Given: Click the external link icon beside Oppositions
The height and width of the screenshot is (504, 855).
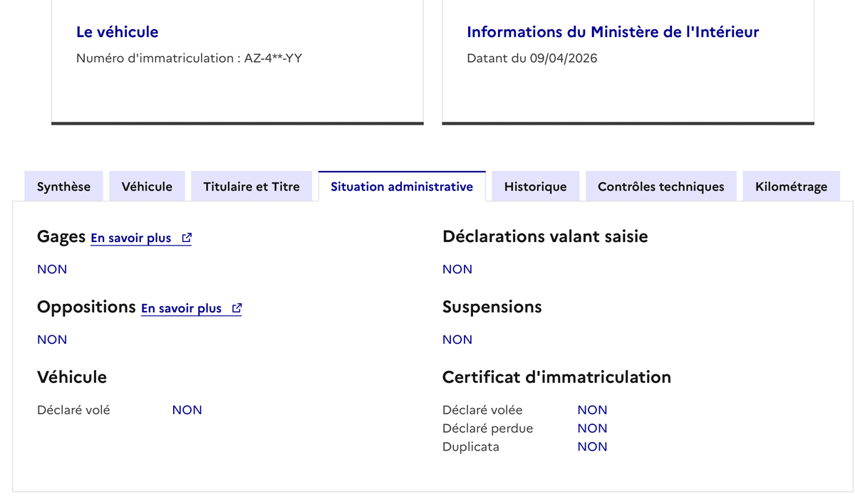Looking at the screenshot, I should pos(237,309).
